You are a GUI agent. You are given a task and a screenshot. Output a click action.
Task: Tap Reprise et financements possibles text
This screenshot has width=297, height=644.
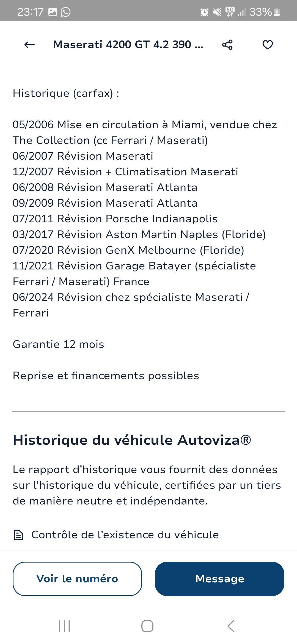coord(106,376)
